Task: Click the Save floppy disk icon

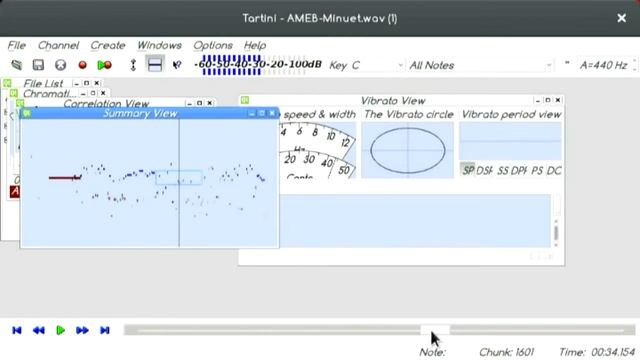Action: coord(38,65)
